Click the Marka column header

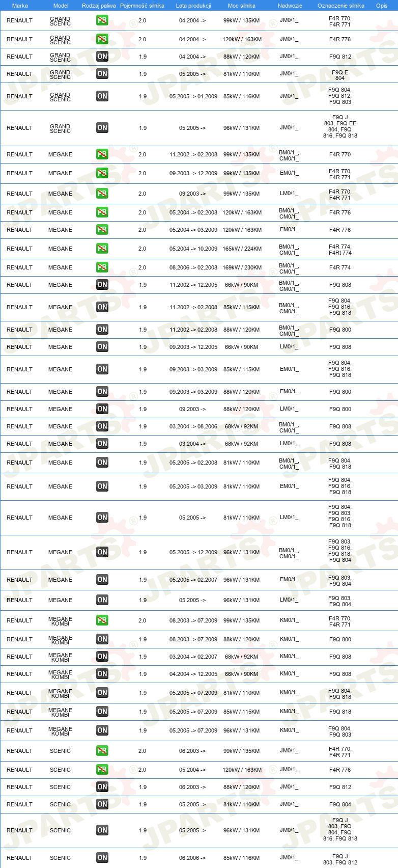20,6
